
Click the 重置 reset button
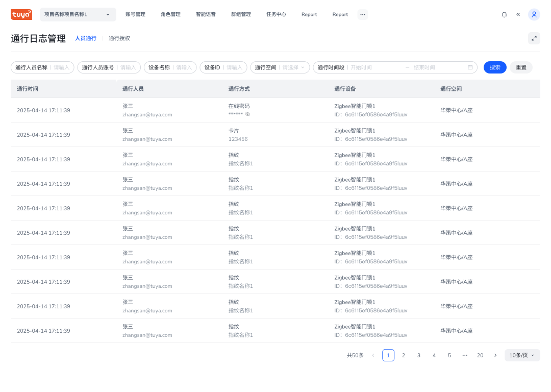[521, 67]
